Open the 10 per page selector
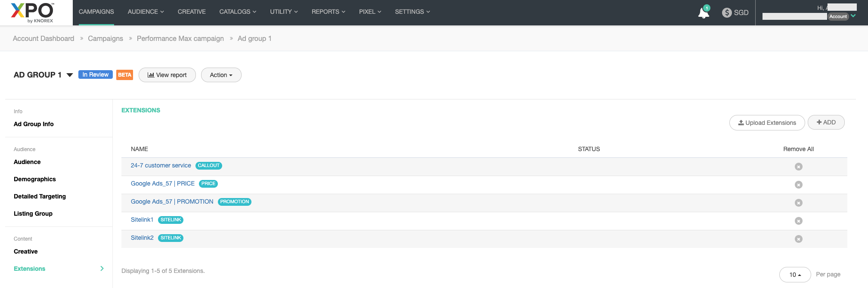Image resolution: width=868 pixels, height=288 pixels. [795, 275]
